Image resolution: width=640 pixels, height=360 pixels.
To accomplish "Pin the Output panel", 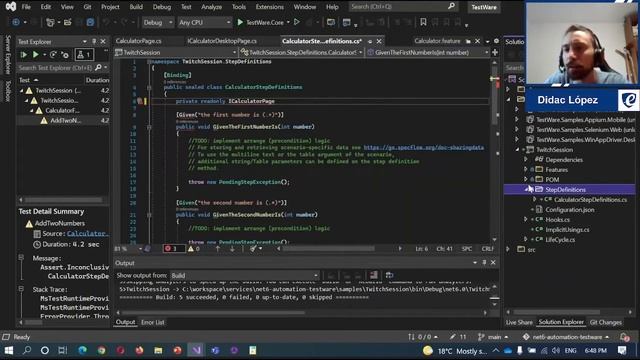I will [x=484, y=262].
